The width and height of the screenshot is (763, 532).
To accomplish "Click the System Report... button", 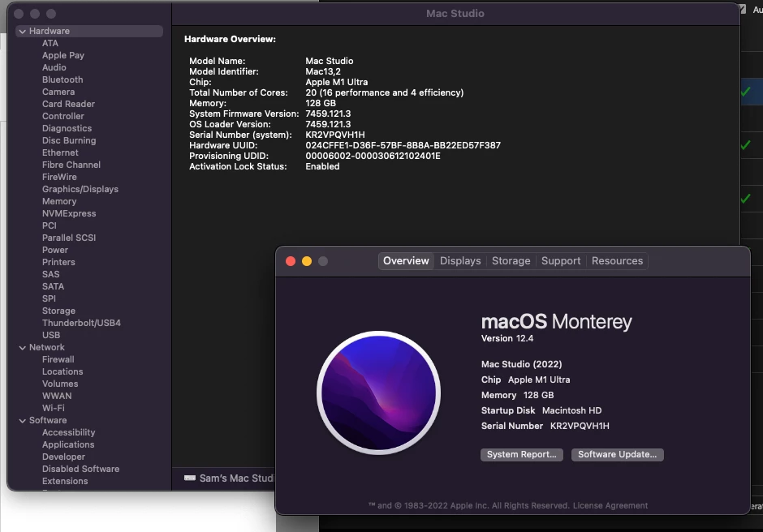I will [x=522, y=454].
